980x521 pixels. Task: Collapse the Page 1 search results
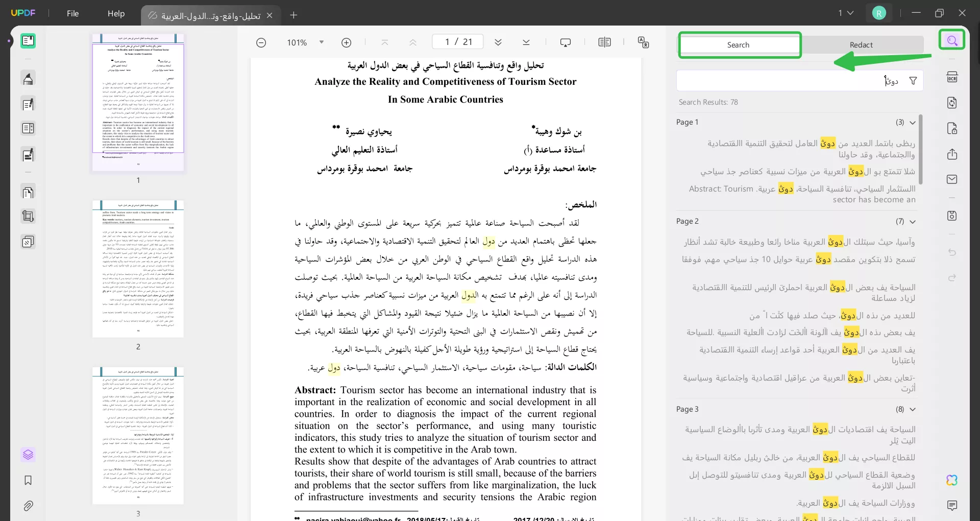click(913, 122)
